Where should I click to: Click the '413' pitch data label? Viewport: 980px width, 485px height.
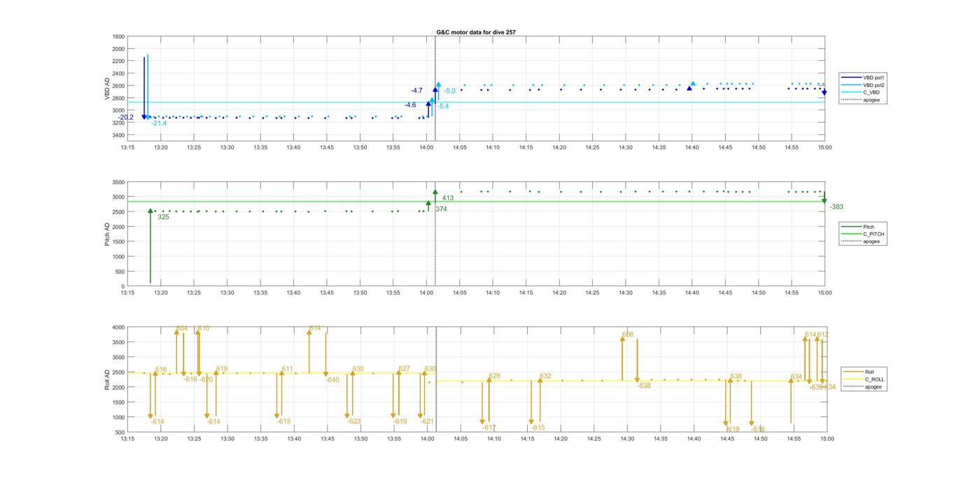coord(448,198)
